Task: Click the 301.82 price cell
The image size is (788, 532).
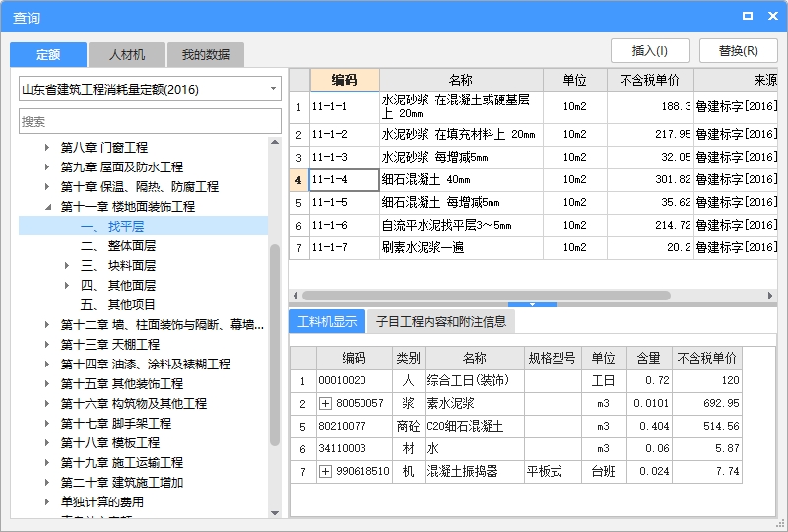Action: 650,179
